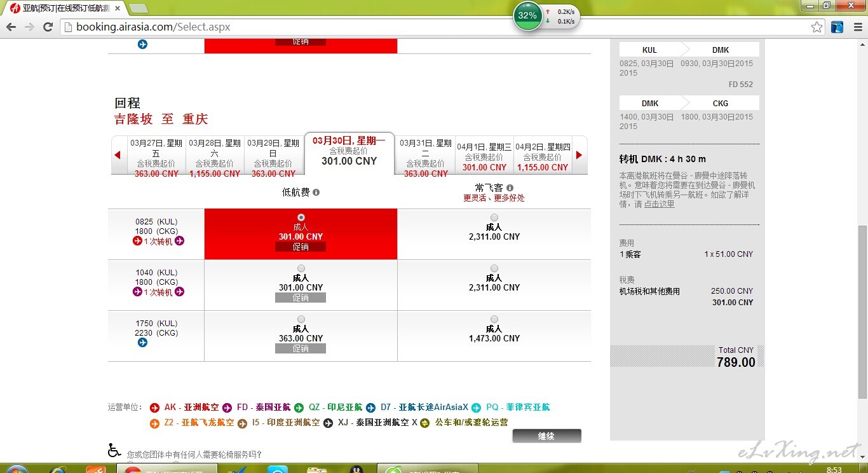Switch to 04月2日 星期四 date tab
The image size is (868, 473).
pos(543,156)
